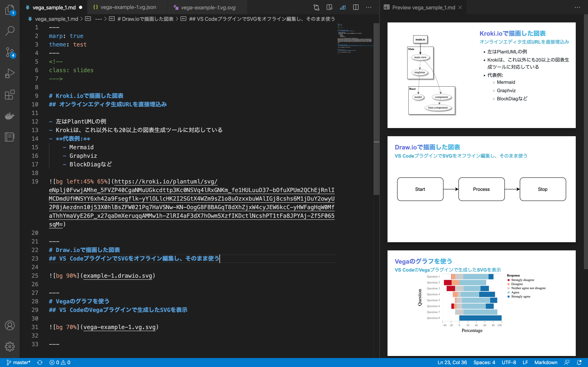Open Markdown preview to the side

click(x=330, y=7)
